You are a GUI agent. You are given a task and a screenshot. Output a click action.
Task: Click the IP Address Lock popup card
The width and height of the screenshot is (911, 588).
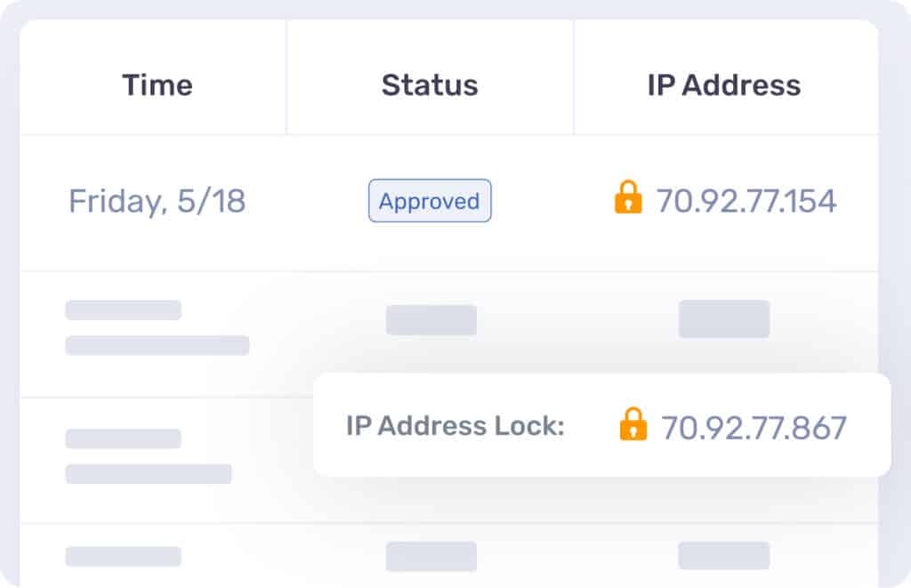tap(602, 425)
